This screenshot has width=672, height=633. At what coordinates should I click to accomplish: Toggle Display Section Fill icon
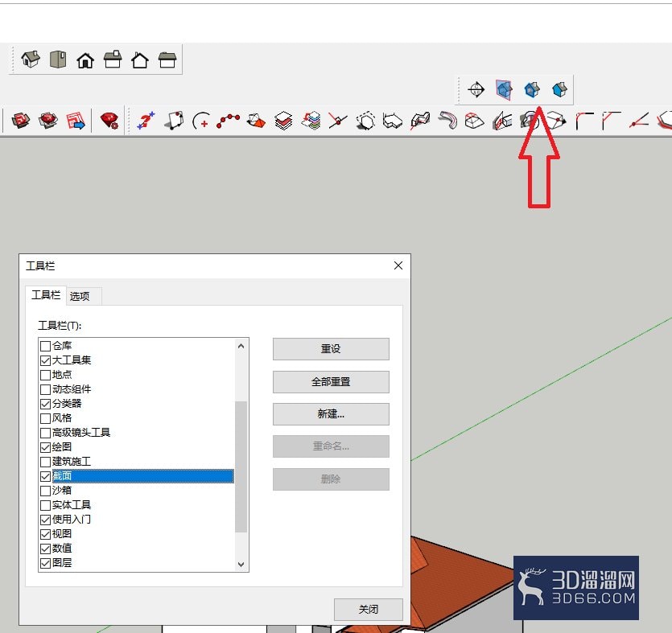(559, 89)
